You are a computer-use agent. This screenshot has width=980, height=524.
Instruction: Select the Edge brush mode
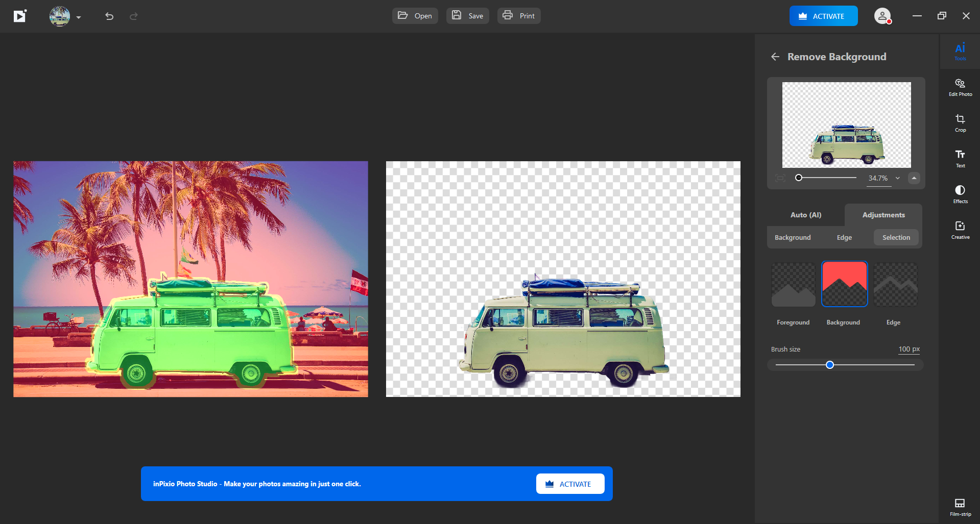pos(894,284)
